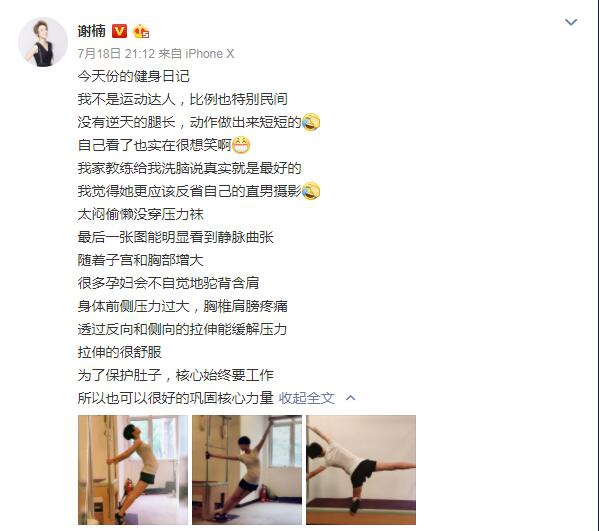The width and height of the screenshot is (599, 531).
Task: Click the line 最后一张图能明显看到静脉曲张
Action: coord(176,237)
